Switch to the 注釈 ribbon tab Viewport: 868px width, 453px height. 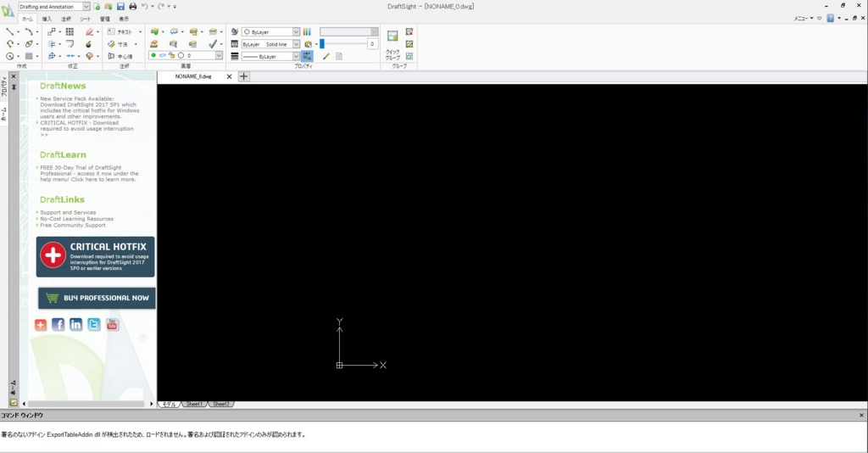66,19
